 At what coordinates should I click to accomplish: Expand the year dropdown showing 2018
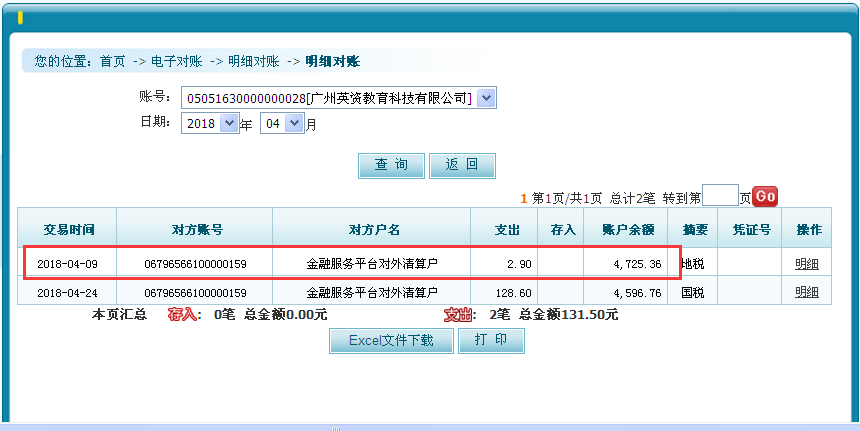click(228, 124)
